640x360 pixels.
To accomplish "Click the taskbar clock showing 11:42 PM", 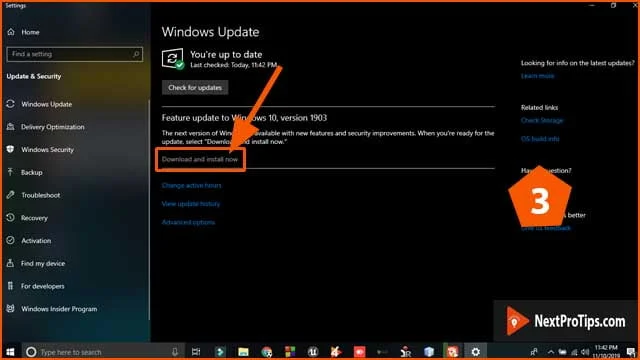I will point(606,352).
